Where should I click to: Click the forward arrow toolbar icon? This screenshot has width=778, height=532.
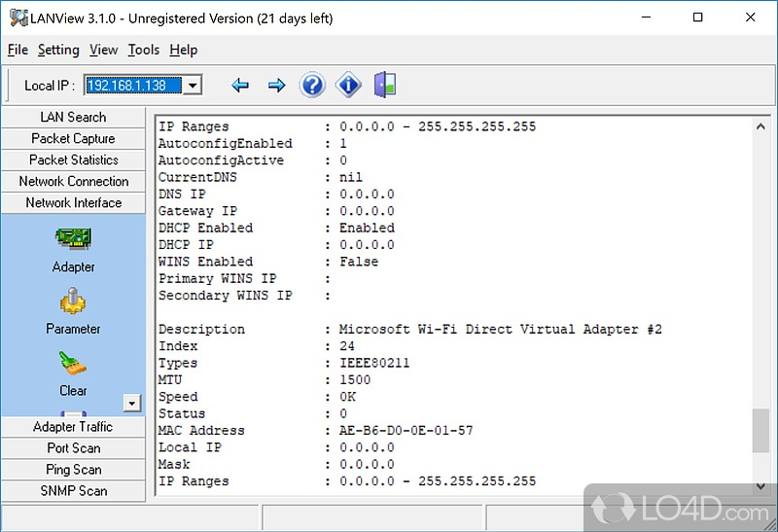[x=276, y=86]
